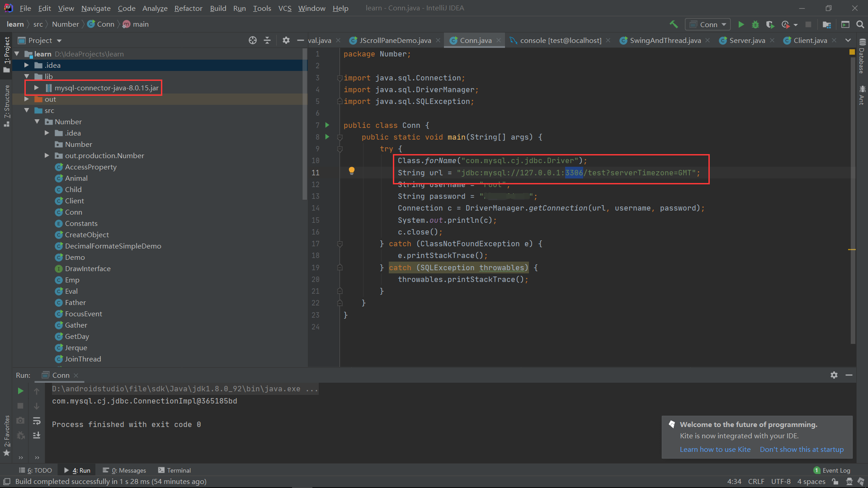Run the Conn configuration with the green play button
This screenshot has height=488, width=868.
click(741, 24)
